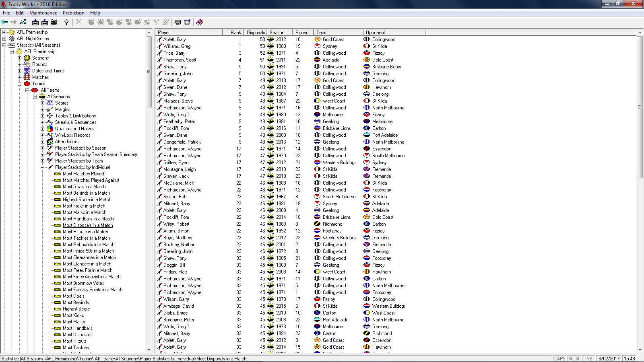This screenshot has height=362, width=644.
Task: Expand the AFL Night Series node
Action: [x=4, y=39]
